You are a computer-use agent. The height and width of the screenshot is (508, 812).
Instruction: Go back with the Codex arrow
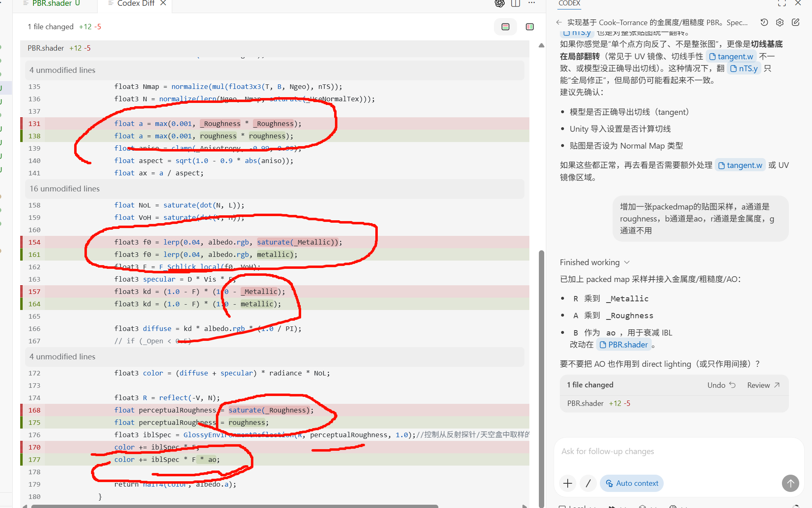point(559,22)
